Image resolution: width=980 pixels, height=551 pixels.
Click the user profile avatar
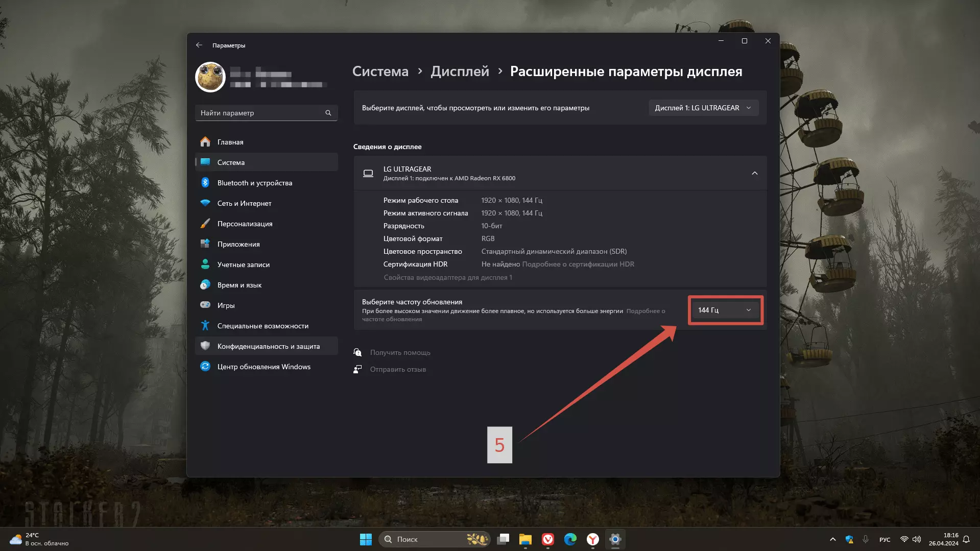point(210,77)
